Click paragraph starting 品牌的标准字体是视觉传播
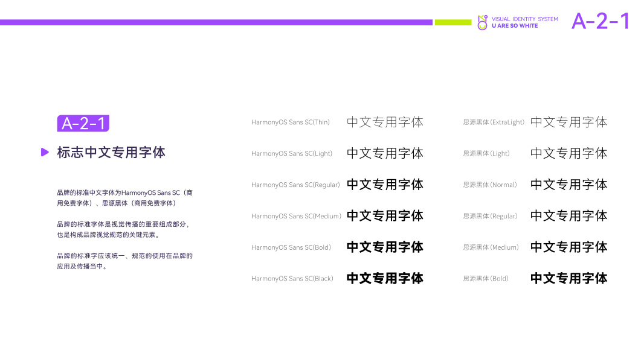The image size is (644, 362). [123, 229]
